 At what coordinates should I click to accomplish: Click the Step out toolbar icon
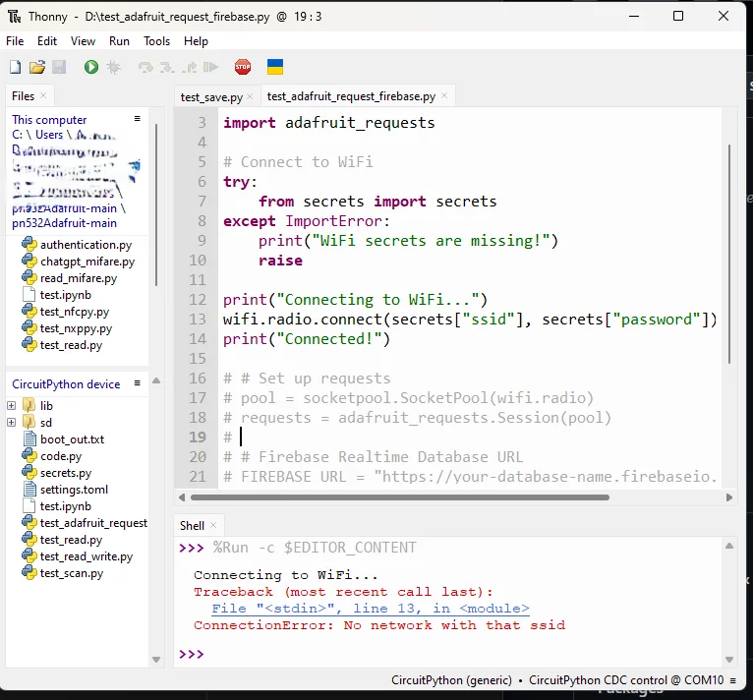pyautogui.click(x=189, y=67)
